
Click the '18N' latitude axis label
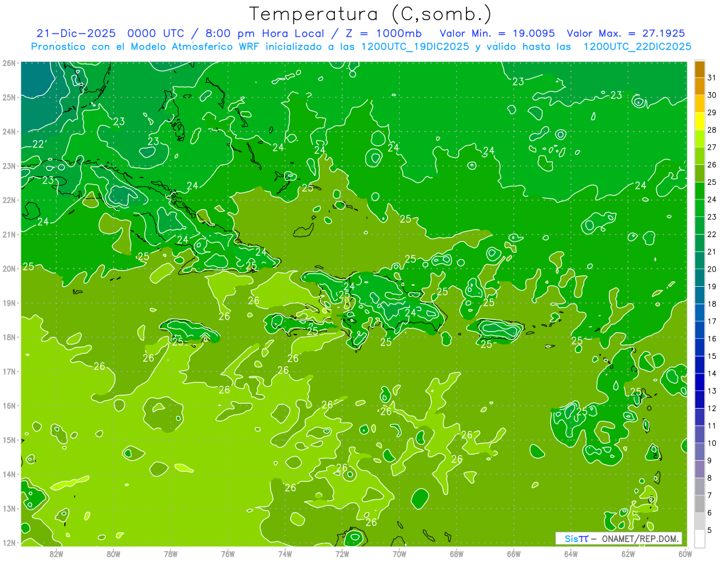[x=9, y=337]
